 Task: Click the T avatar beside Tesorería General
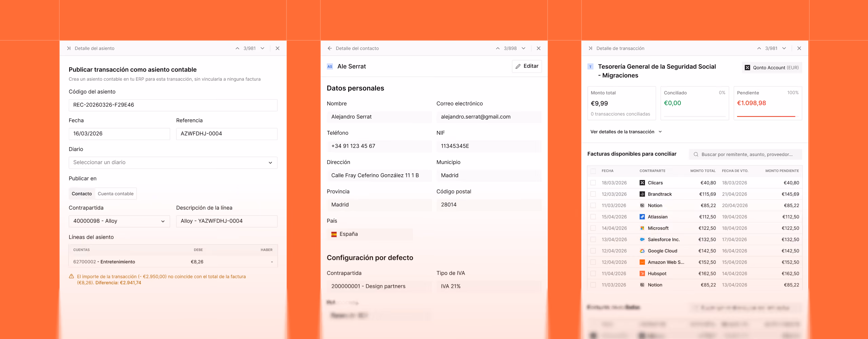pyautogui.click(x=591, y=67)
